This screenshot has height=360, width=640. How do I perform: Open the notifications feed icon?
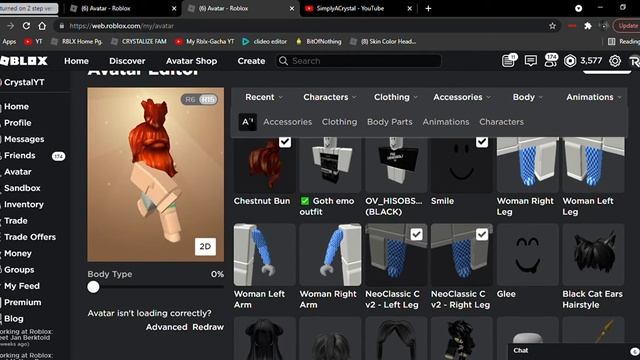coord(509,60)
